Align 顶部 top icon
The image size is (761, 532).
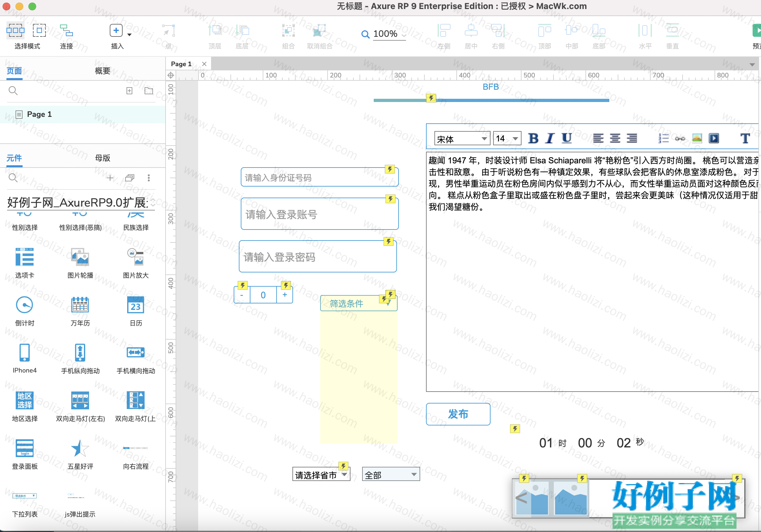(544, 30)
